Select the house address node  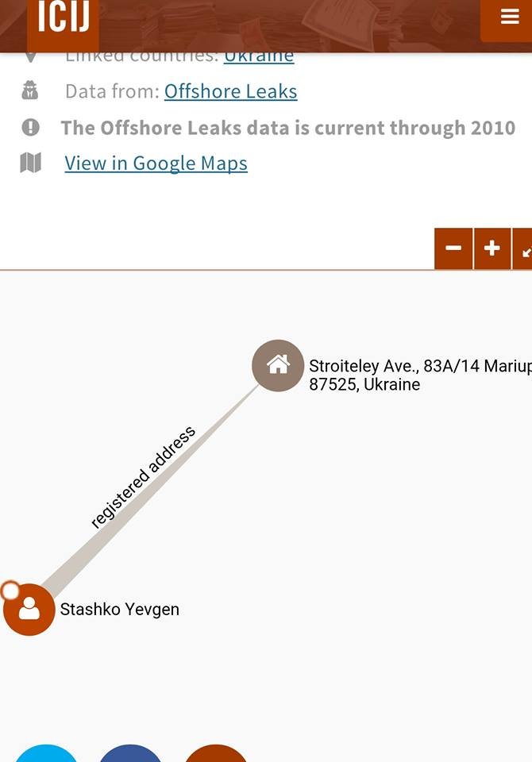click(x=278, y=365)
